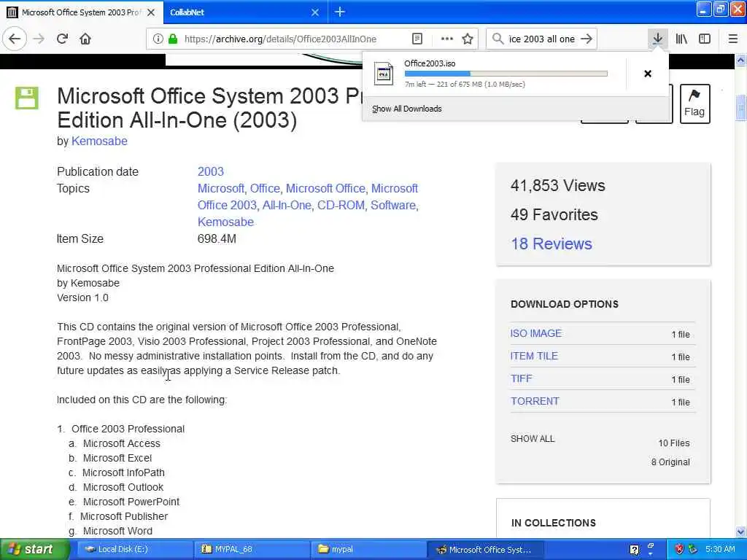Close the CollabNet tab
This screenshot has width=747, height=560.
click(x=315, y=12)
